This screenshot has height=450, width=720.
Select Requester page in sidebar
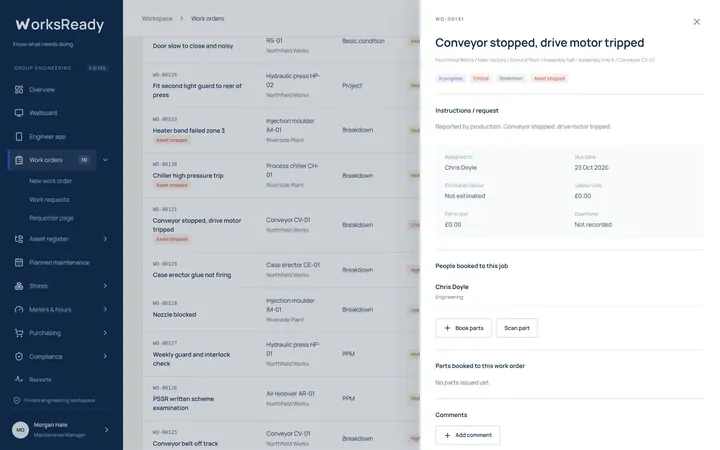51,218
